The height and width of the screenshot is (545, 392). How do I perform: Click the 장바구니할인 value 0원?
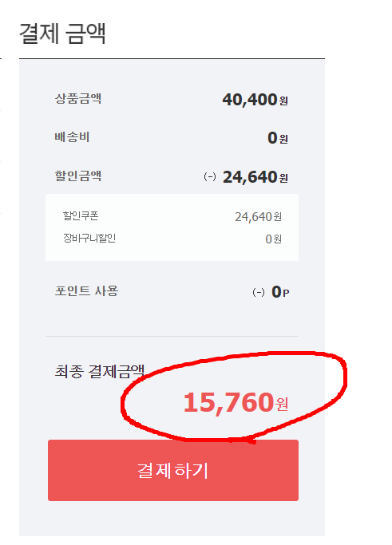click(273, 239)
